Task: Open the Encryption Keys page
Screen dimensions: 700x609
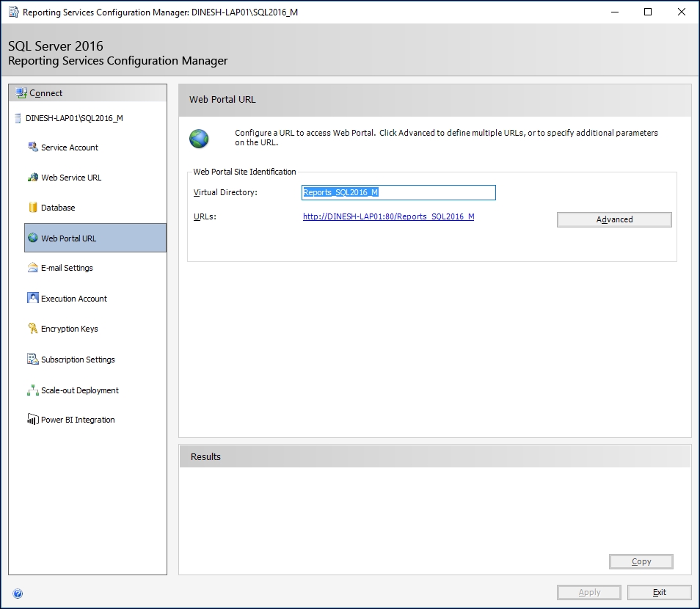Action: [x=69, y=329]
